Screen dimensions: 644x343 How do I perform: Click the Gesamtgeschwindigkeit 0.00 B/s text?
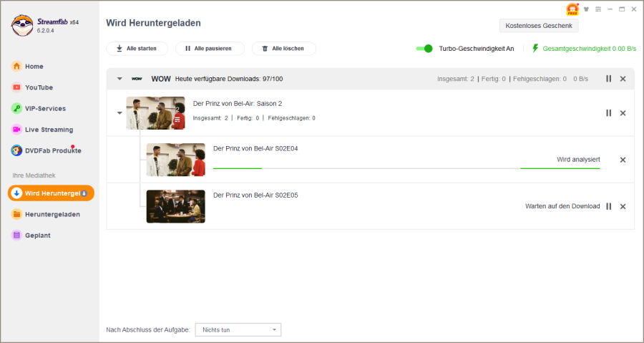[590, 49]
